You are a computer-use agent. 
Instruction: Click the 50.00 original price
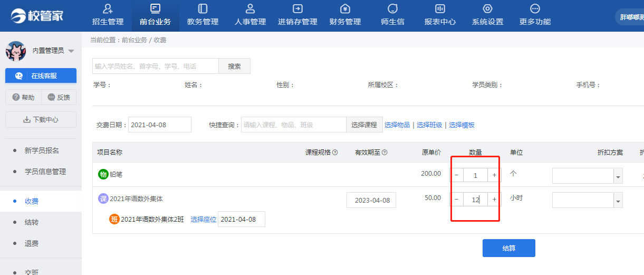(x=433, y=198)
